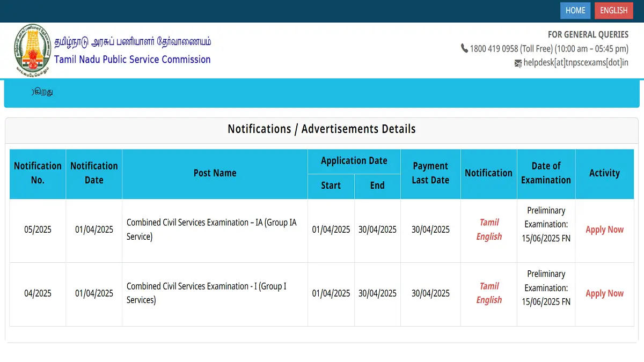Click the phone icon beside toll-free number
The width and height of the screenshot is (644, 362).
pos(464,48)
